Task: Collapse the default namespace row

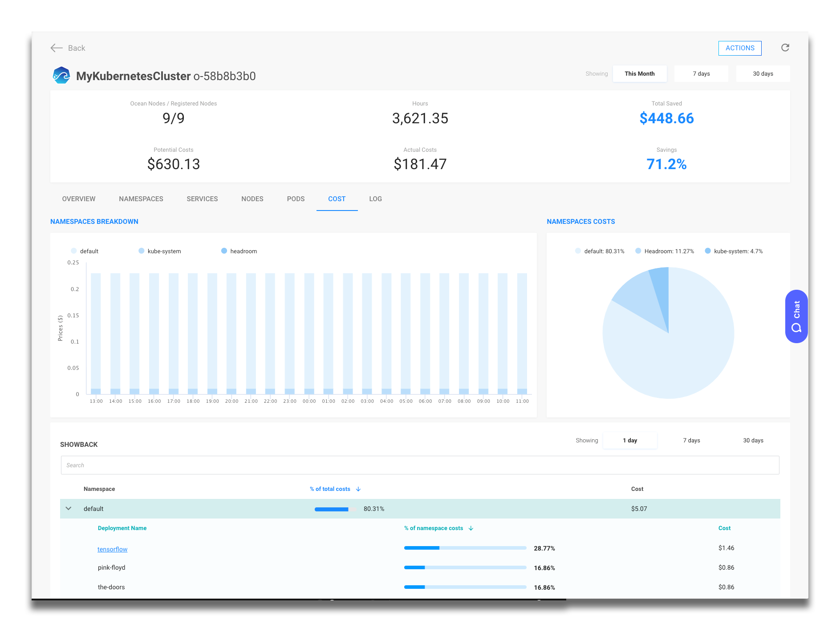Action: (69, 509)
